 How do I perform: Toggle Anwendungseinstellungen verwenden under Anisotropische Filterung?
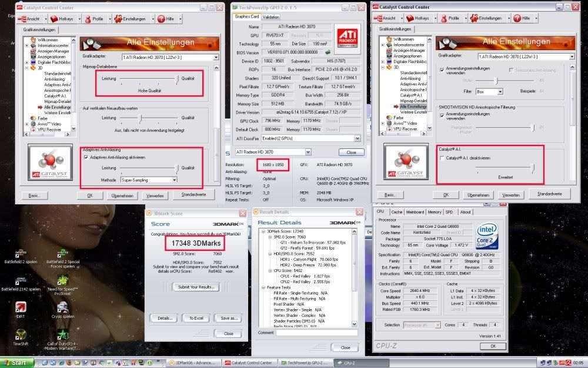tap(442, 115)
